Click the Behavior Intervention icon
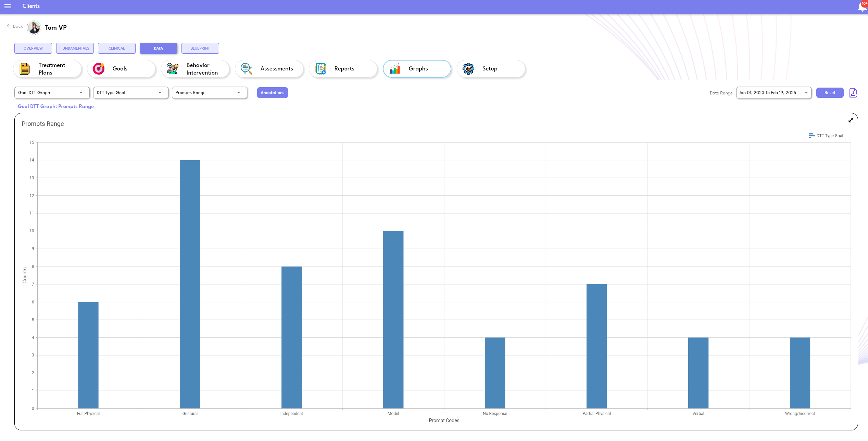 pyautogui.click(x=172, y=69)
